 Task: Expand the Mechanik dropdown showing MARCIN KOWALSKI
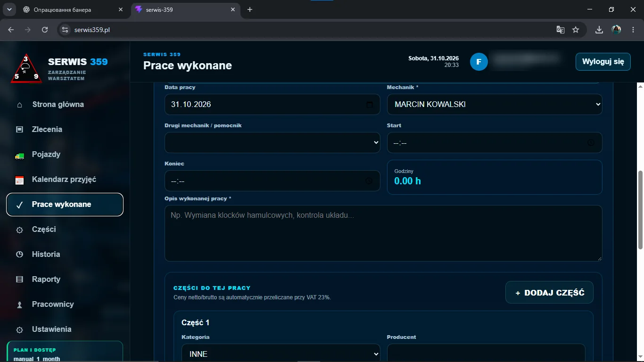pos(495,104)
